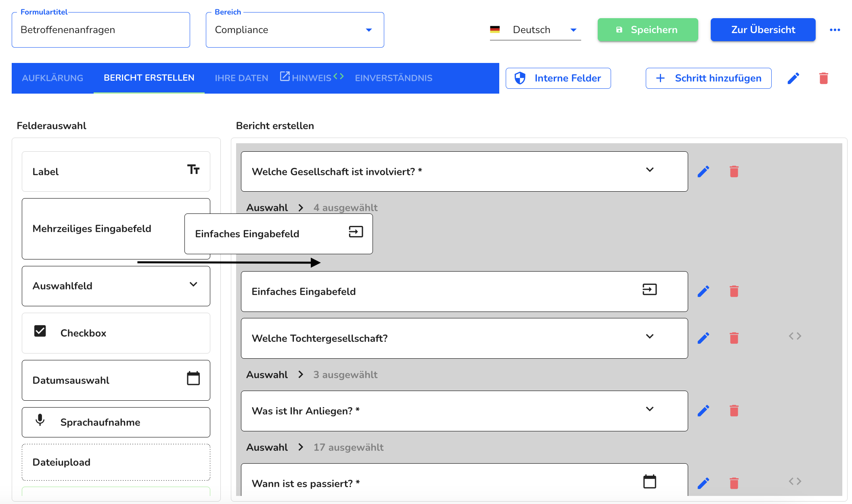Click the green code icon next to HINWEIS

[339, 76]
